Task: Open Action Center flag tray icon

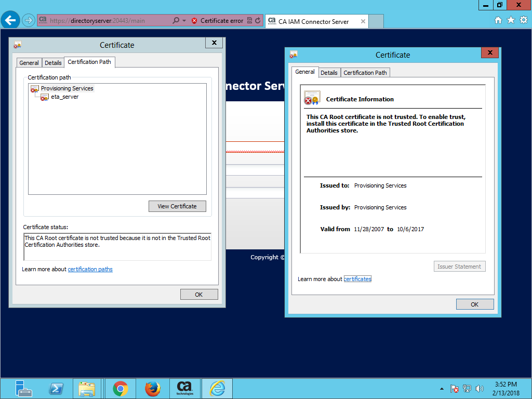Action: [x=455, y=389]
